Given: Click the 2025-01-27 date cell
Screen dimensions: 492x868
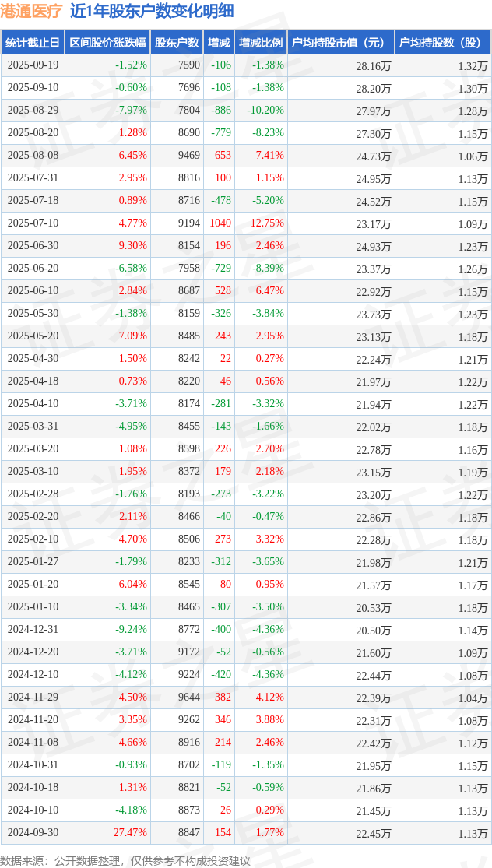Looking at the screenshot, I should (33, 562).
